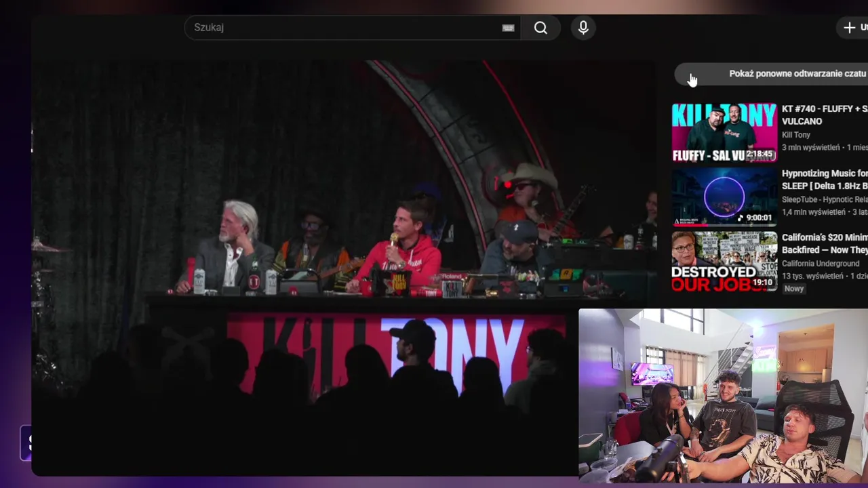Click "1,4 mln wyświetleń" view count text
868x488 pixels.
(814, 212)
